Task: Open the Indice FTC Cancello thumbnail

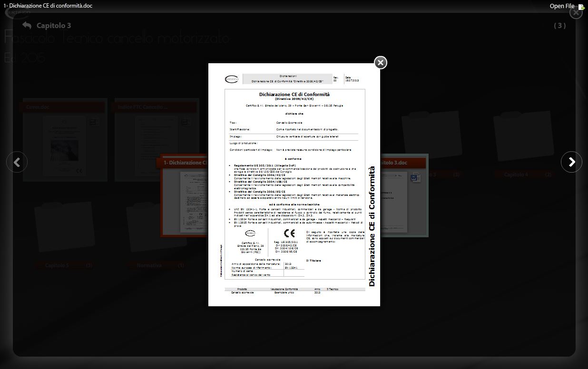Action: point(157,140)
